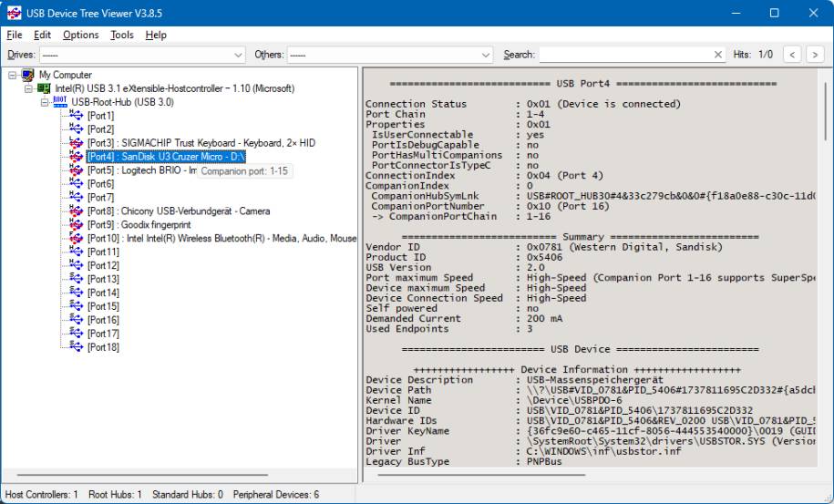
Task: Click Host Controllers: 1 in status bar
Action: (x=42, y=494)
